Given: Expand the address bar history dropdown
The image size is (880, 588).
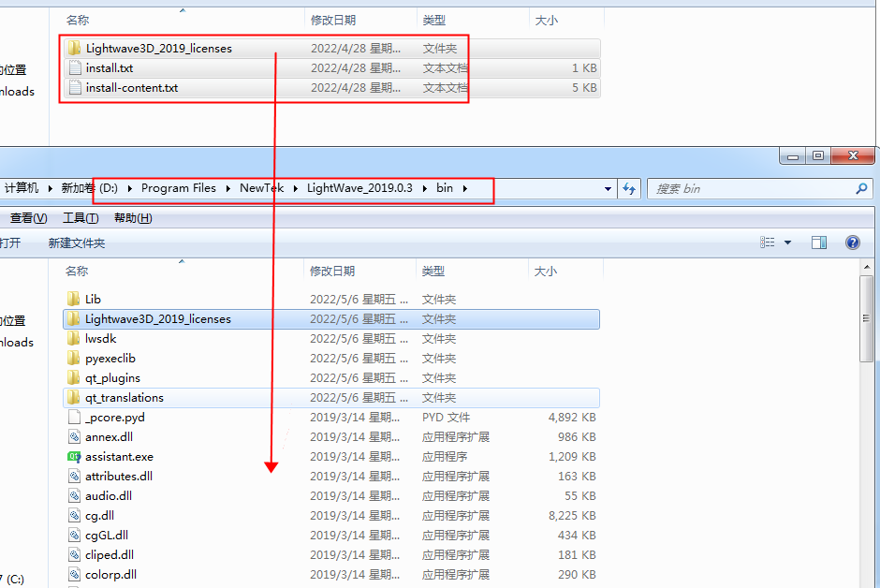Looking at the screenshot, I should [609, 188].
